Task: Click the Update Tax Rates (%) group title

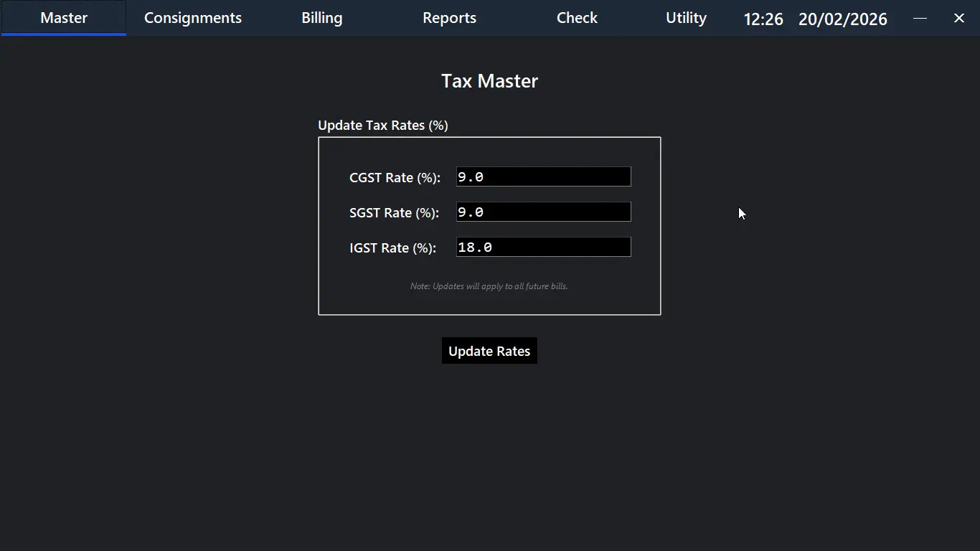Action: point(382,126)
